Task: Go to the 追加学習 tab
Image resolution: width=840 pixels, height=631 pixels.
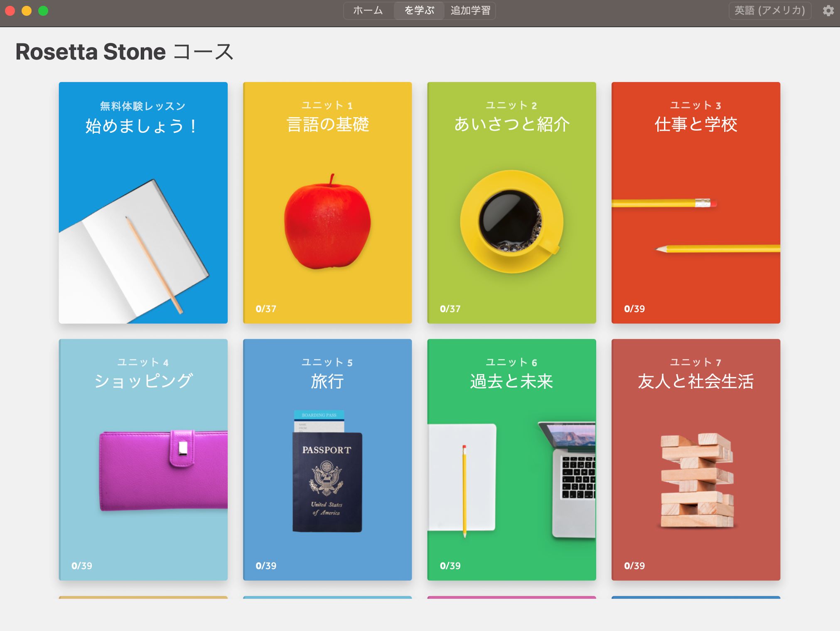Action: click(470, 10)
